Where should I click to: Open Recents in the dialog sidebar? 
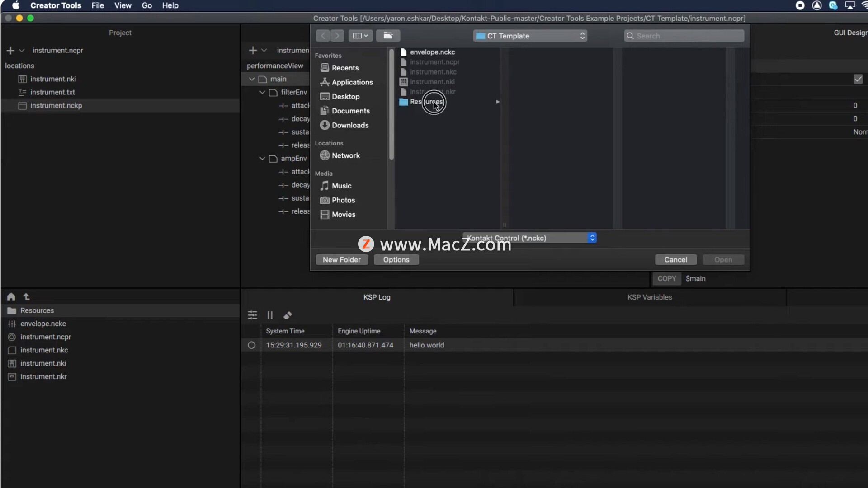point(345,68)
